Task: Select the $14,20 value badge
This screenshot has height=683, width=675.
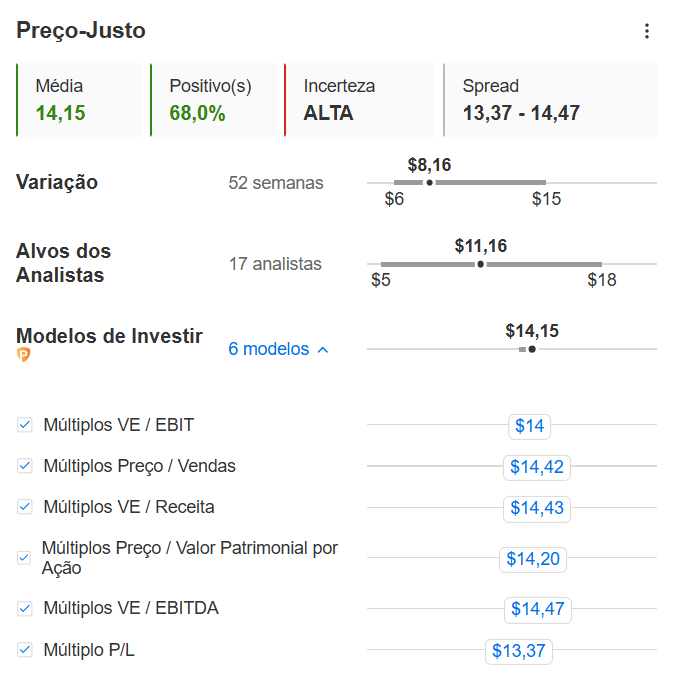Action: [x=533, y=559]
